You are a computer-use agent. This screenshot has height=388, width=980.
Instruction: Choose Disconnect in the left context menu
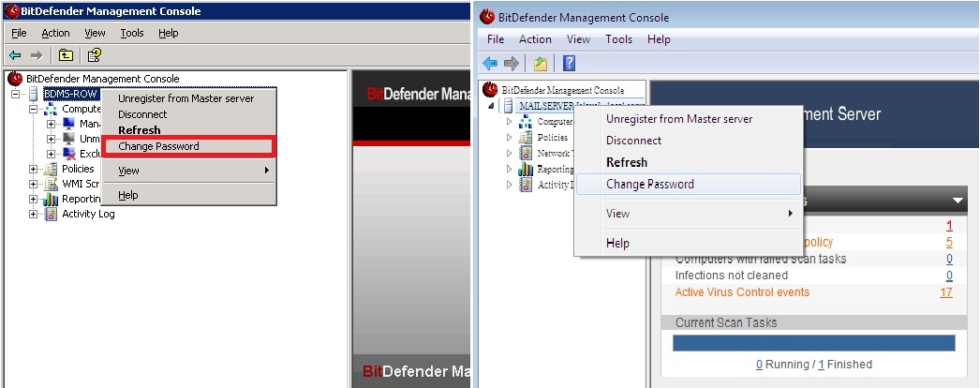[188, 114]
